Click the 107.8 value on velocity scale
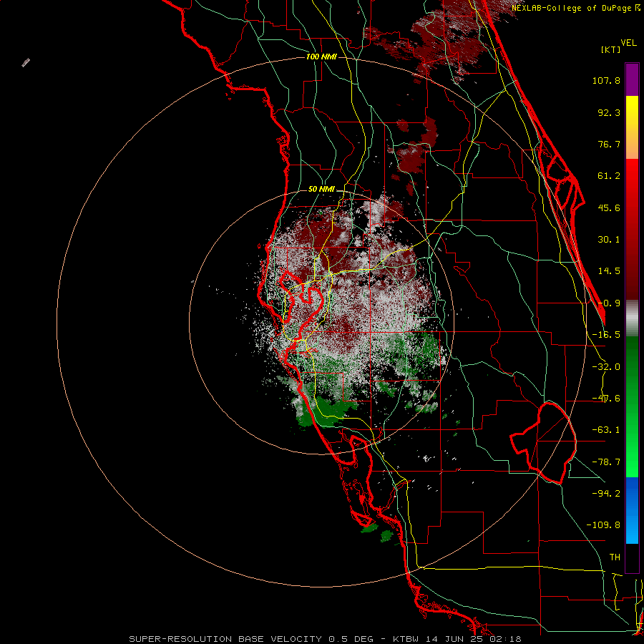 click(606, 80)
